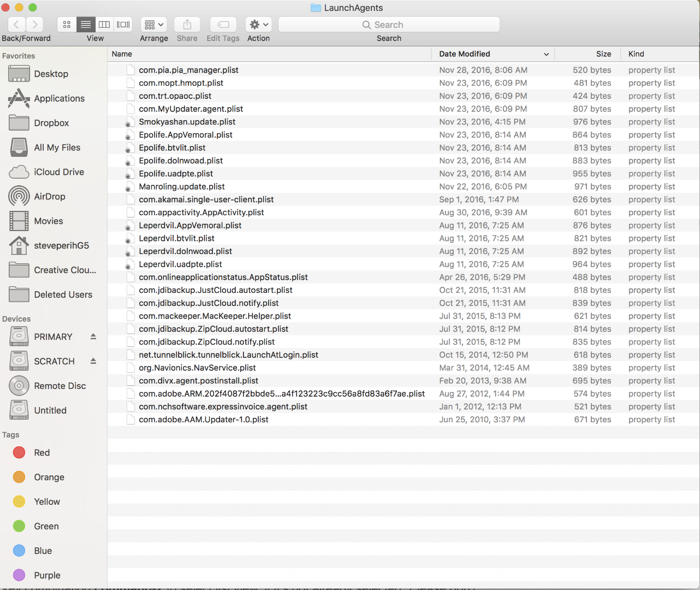
Task: Switch to icon view
Action: coord(67,24)
